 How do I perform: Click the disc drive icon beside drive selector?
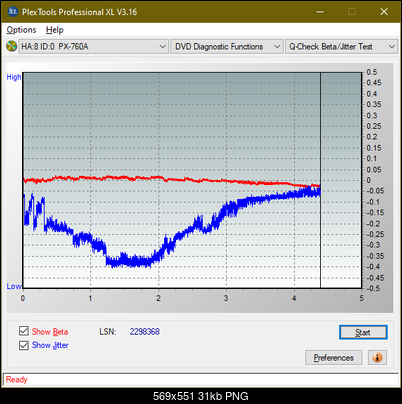(11, 46)
